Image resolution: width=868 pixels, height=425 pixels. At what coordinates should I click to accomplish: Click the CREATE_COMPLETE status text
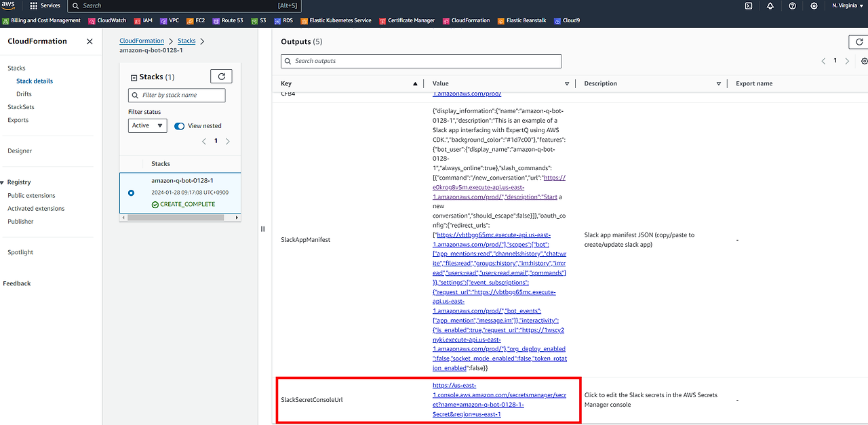187,204
